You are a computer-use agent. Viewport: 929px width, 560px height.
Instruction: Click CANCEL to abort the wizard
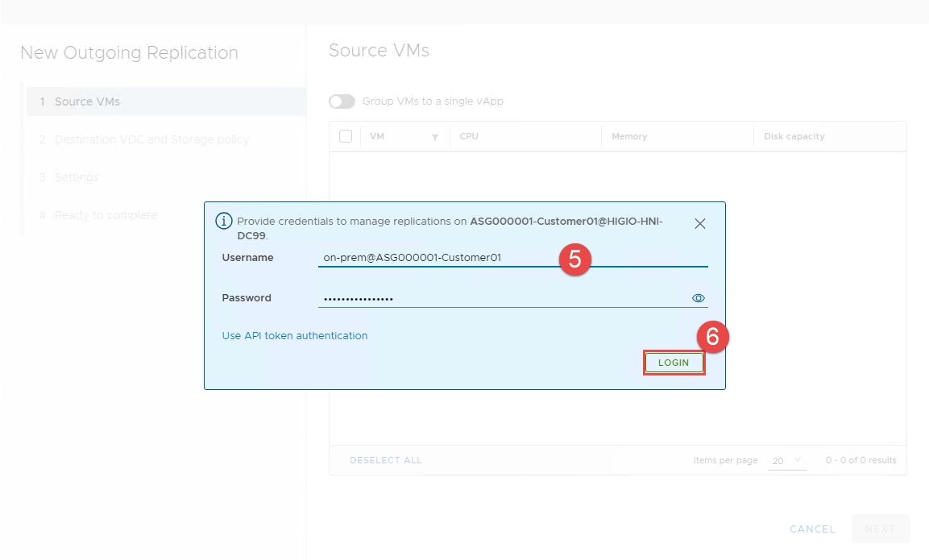tap(812, 529)
